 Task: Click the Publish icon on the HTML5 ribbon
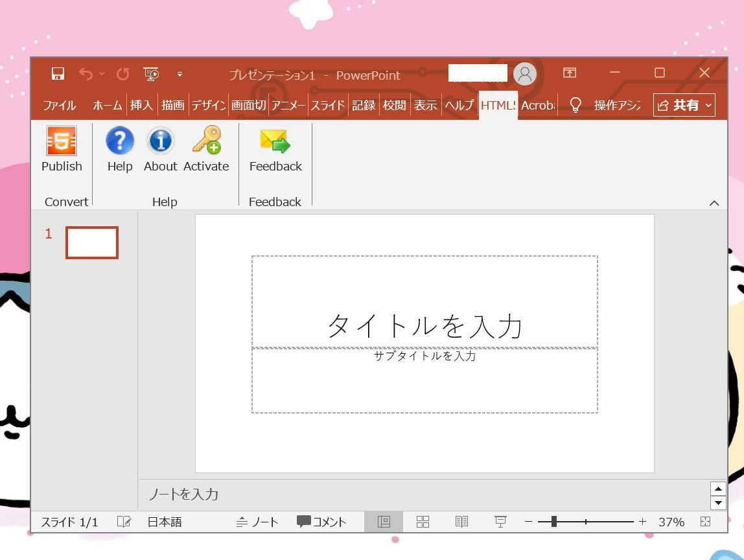click(61, 147)
